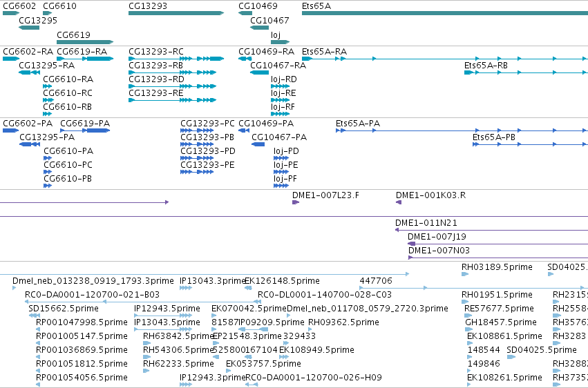The image size is (588, 388).
Task: Select the RC0-DL0001-140700-028-C03 label
Action: pyautogui.click(x=325, y=295)
